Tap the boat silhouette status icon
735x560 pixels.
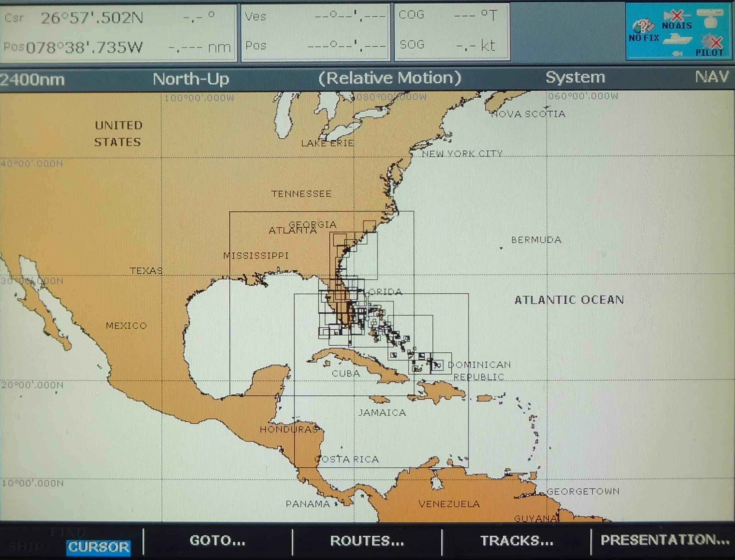coord(677,39)
